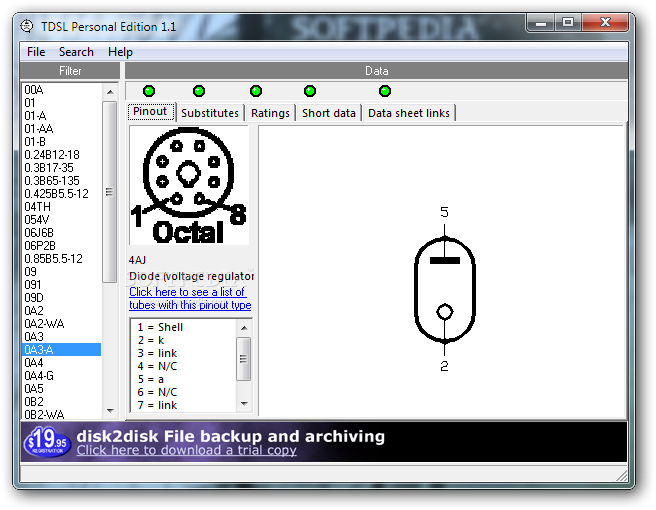Click the up arrow of pin list scrollbar
This screenshot has height=510, width=656.
(x=244, y=328)
